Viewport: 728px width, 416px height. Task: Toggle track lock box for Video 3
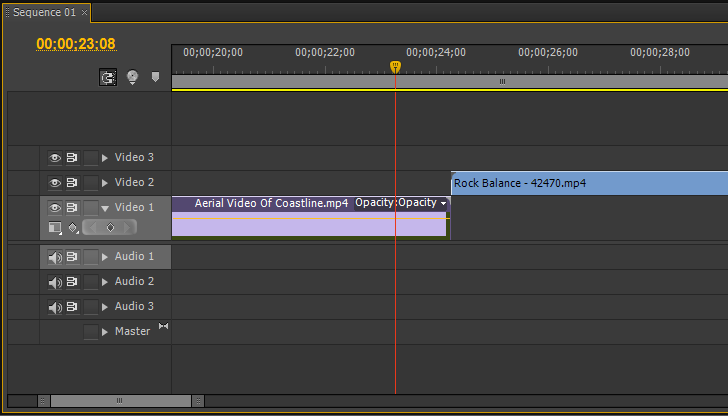coord(91,158)
